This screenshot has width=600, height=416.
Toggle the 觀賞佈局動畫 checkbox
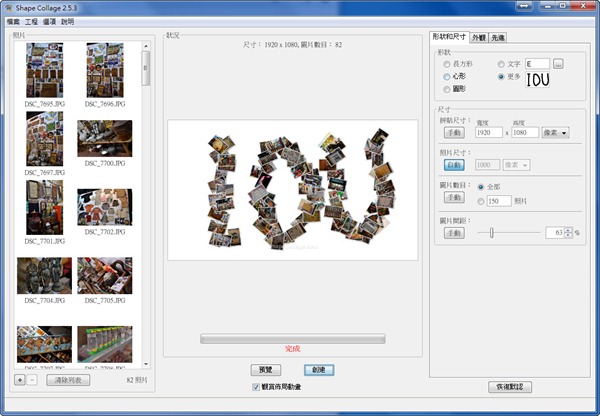(x=257, y=386)
